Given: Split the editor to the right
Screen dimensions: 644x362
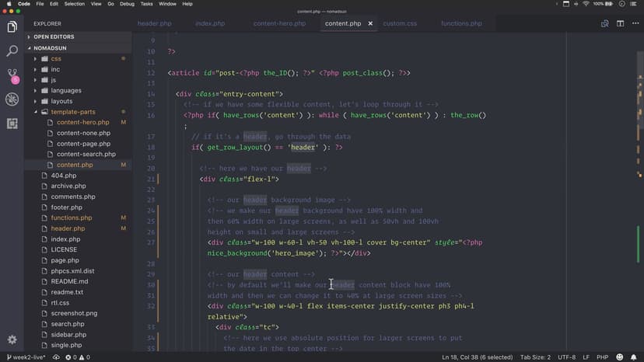Looking at the screenshot, I should (x=620, y=23).
